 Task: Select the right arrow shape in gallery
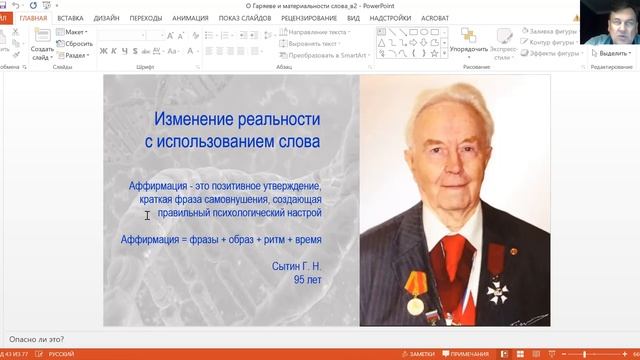pos(413,42)
